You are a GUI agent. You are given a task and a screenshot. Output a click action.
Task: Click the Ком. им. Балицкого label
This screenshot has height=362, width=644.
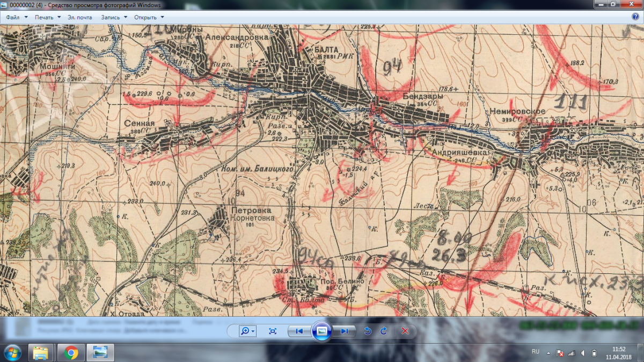(x=258, y=169)
